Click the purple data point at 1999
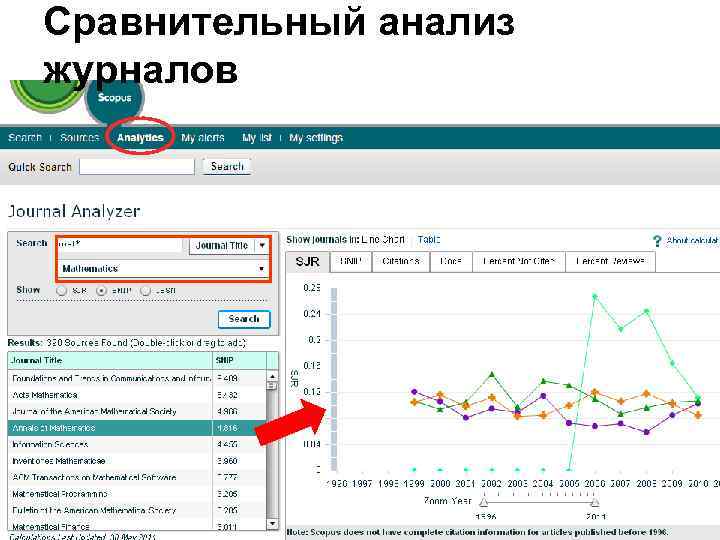 coord(414,392)
